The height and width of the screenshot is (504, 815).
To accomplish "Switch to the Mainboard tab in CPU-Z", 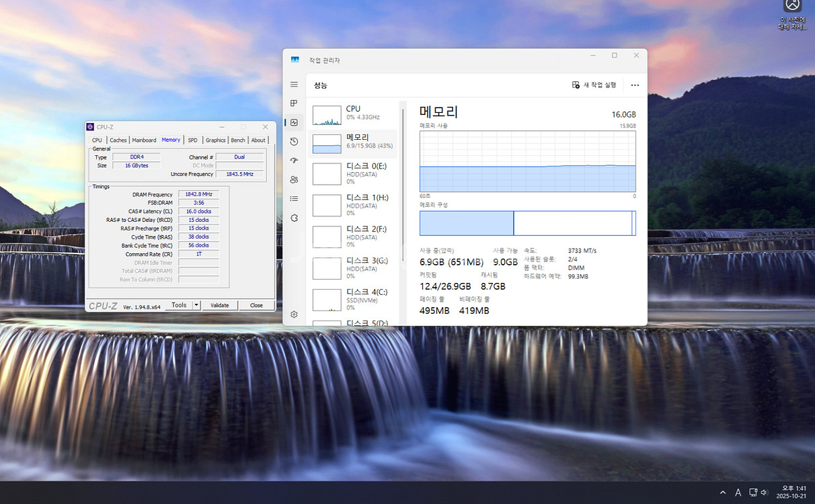I will 144,140.
